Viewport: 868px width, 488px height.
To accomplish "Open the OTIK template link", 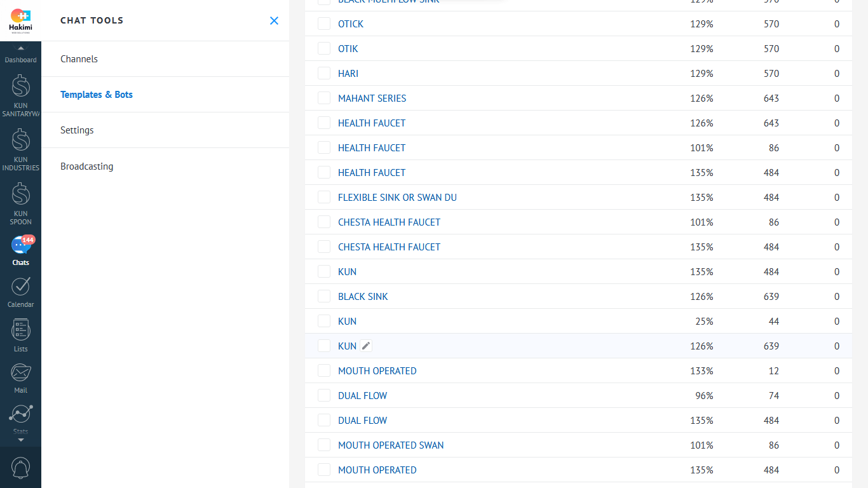I will (348, 49).
